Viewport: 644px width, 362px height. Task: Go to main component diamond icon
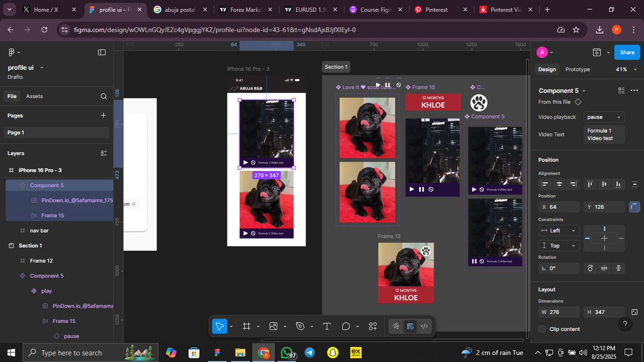(578, 102)
